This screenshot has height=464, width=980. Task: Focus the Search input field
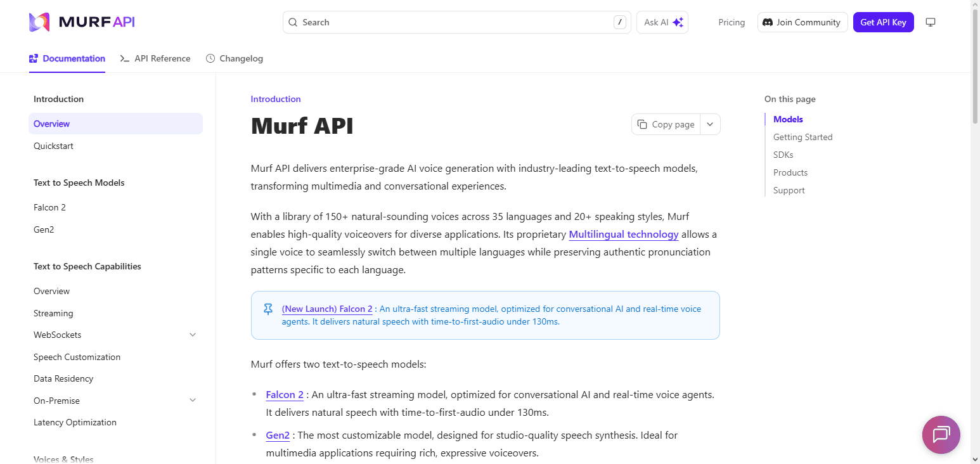[x=456, y=22]
